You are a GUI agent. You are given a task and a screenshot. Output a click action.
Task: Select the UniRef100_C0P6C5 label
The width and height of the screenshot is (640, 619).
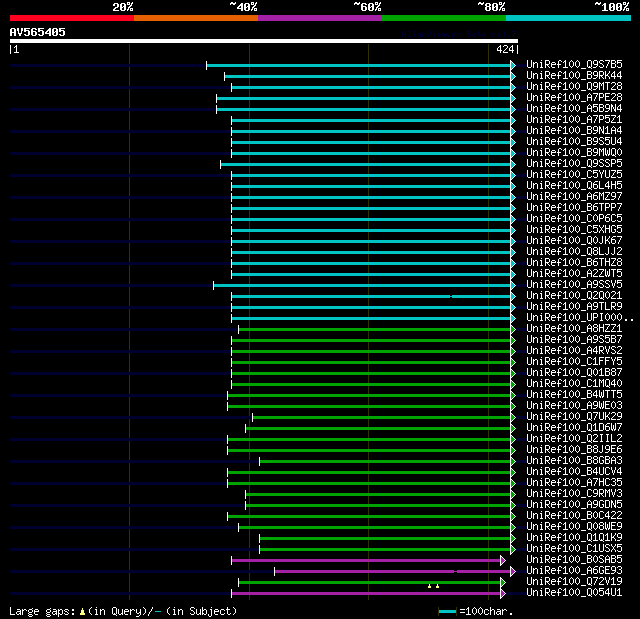click(x=574, y=219)
